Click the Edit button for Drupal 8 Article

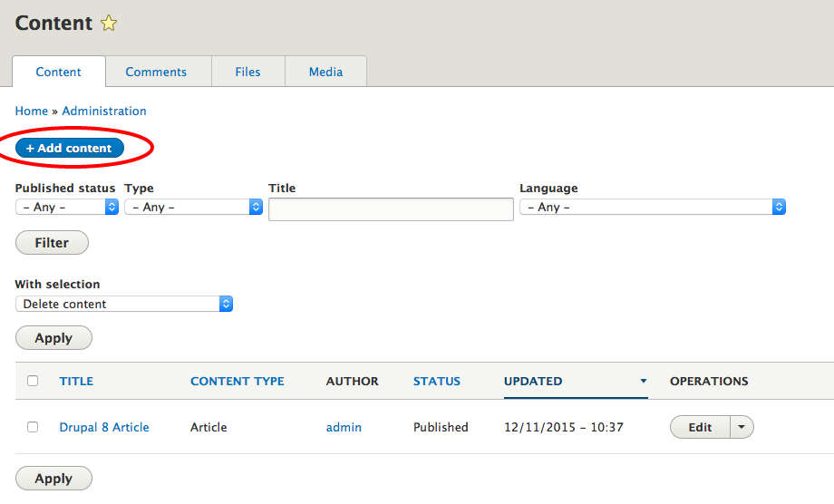click(700, 427)
